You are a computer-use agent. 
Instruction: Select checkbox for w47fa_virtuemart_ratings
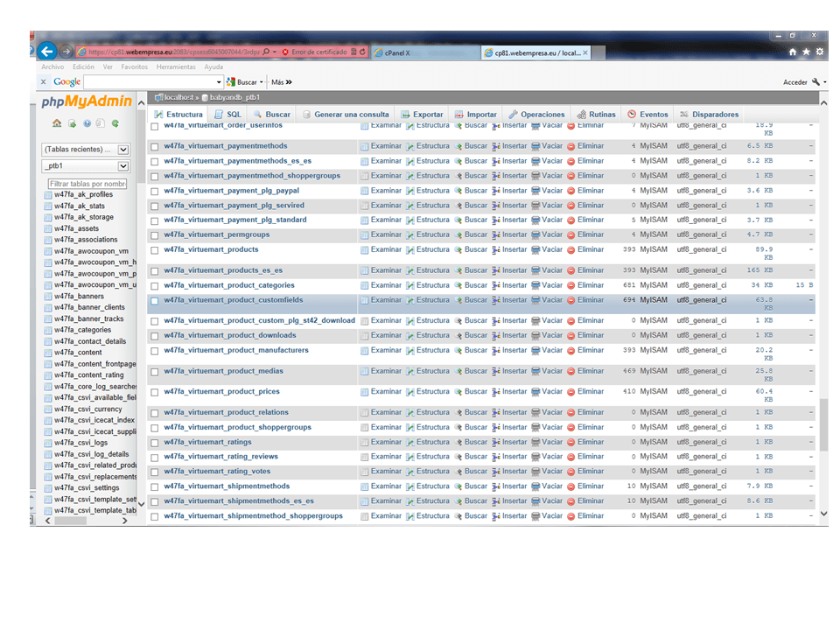(x=155, y=443)
